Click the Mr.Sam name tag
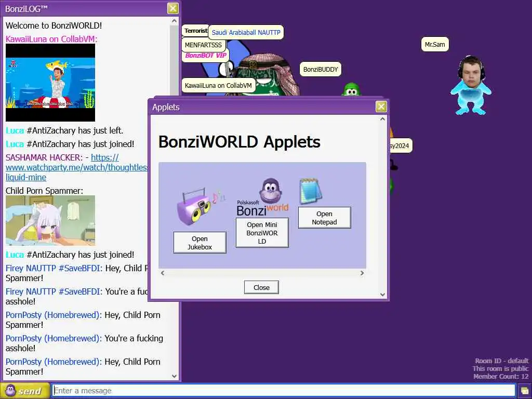The width and height of the screenshot is (532, 399). [x=435, y=45]
